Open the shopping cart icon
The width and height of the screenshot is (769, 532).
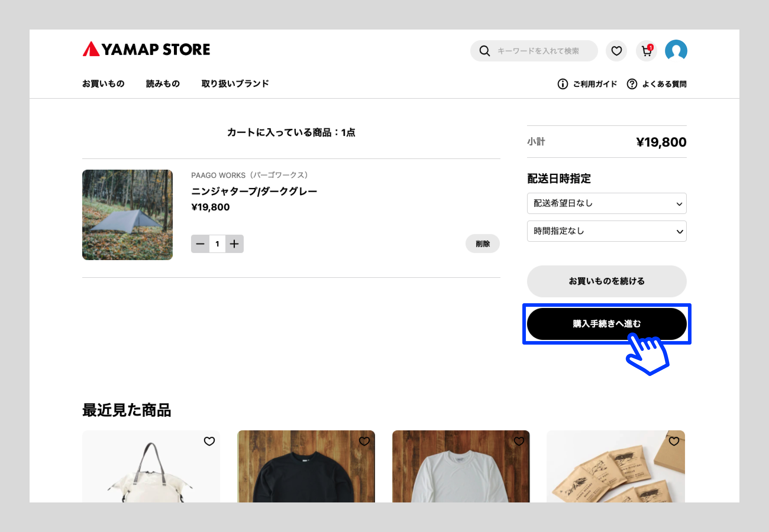pos(646,51)
